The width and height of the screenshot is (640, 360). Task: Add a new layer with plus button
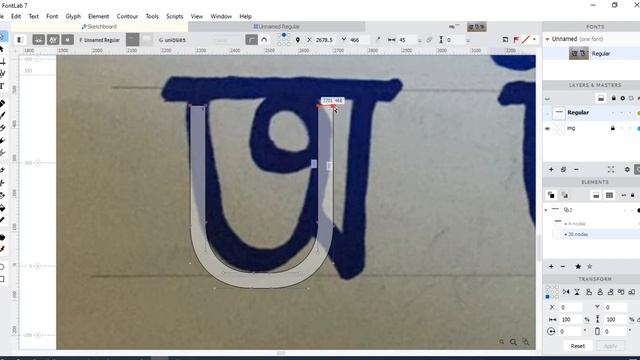(x=551, y=169)
